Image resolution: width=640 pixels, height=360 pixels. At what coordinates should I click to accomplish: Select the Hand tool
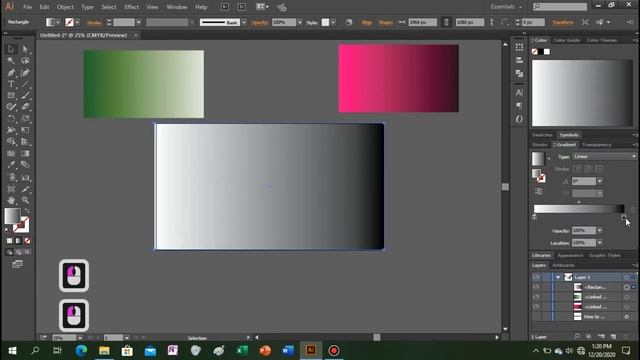coord(11,200)
